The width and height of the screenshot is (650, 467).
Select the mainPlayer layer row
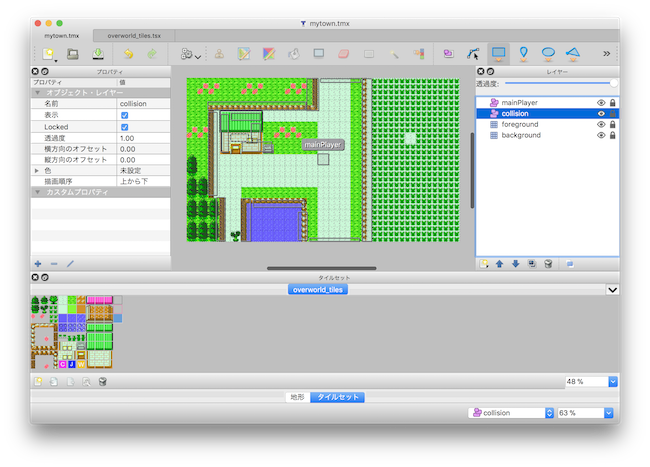click(547, 103)
